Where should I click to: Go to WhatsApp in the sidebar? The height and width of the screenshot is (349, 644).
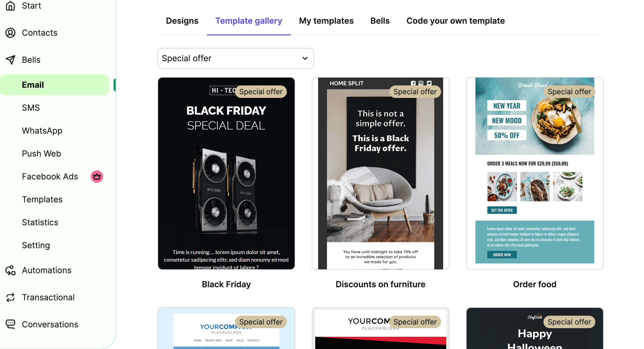coord(42,131)
